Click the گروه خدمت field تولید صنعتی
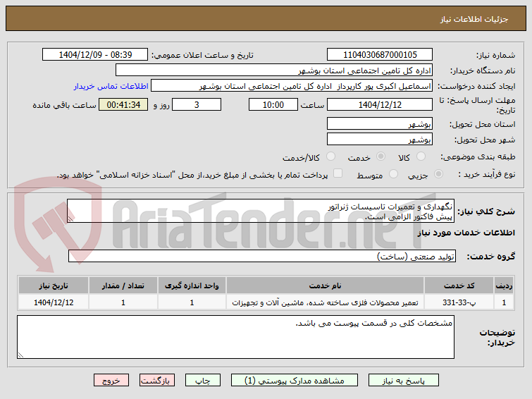Viewport: 532px width, 399px height. 262,256
